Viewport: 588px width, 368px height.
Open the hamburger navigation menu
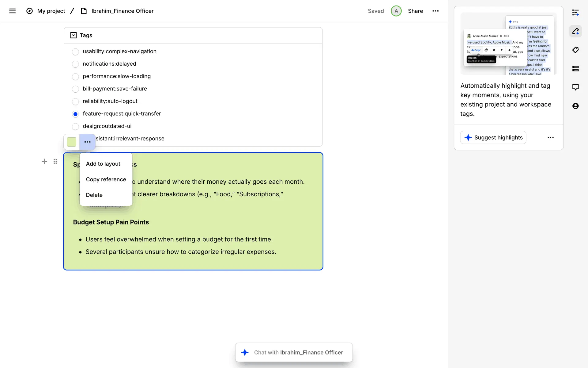(12, 11)
